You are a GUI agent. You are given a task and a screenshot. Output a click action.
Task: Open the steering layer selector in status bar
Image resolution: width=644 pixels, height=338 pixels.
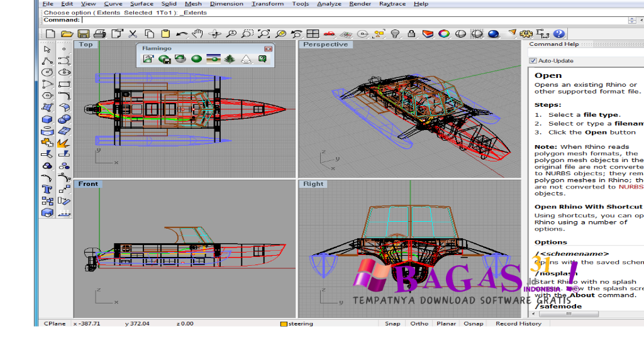coord(300,324)
